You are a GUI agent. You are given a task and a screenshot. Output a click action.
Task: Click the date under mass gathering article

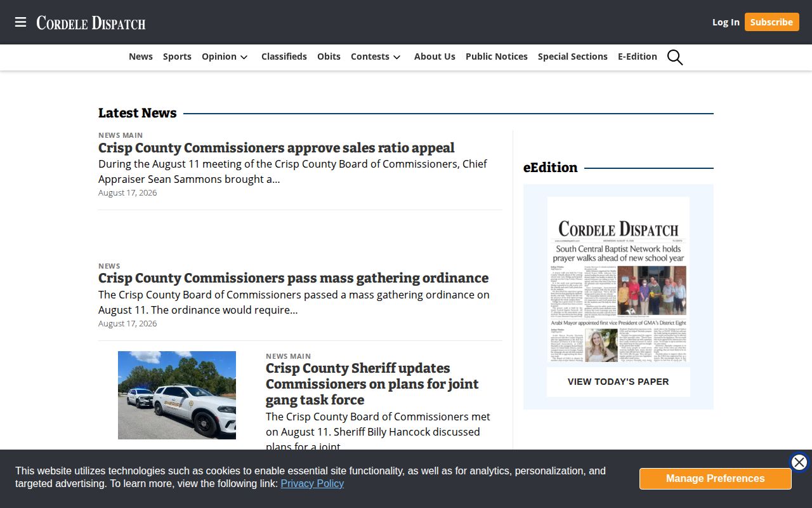tap(128, 324)
